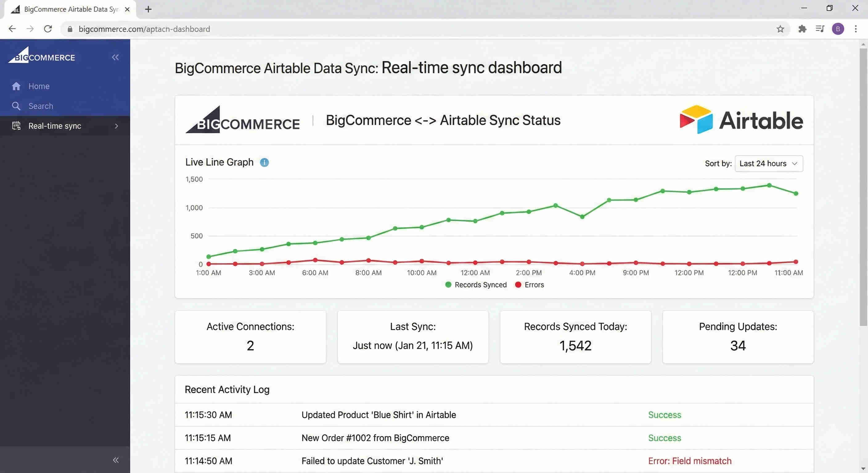Select the BigCommerce Airtable Data Sync browser tab
Viewport: 868px width, 473px height.
[x=70, y=10]
